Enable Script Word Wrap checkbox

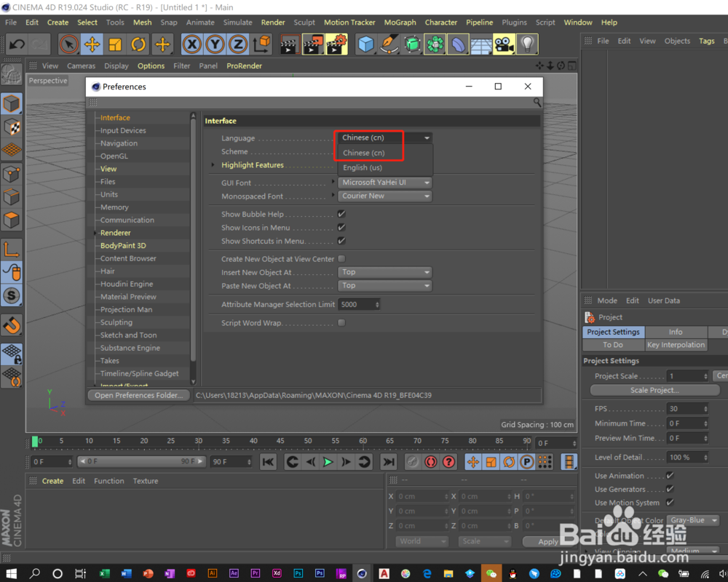[x=341, y=322]
